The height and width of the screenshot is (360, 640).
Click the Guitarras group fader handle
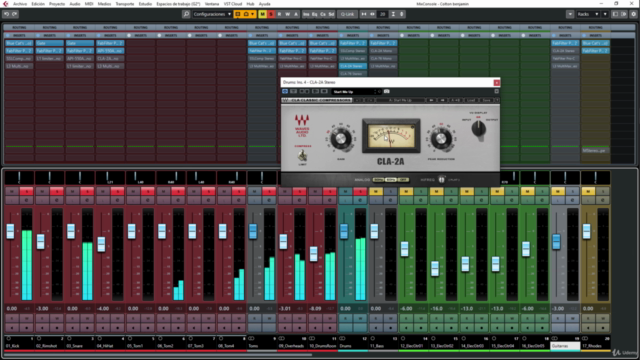coord(556,241)
